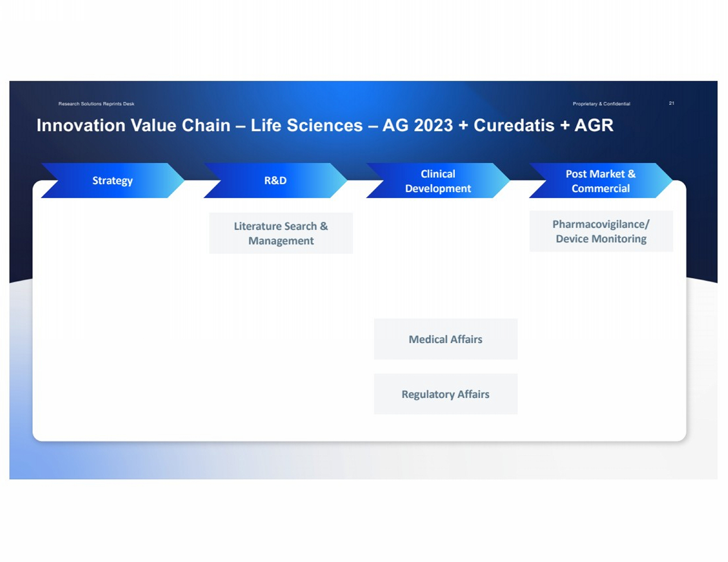728x562 pixels.
Task: Click the "Research Solutions Reprints Desk" header text
Action: tap(96, 104)
